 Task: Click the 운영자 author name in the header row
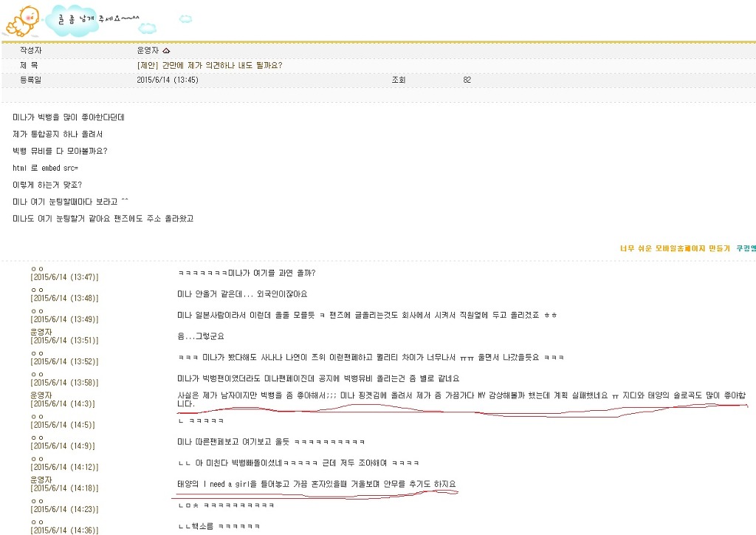tap(152, 51)
